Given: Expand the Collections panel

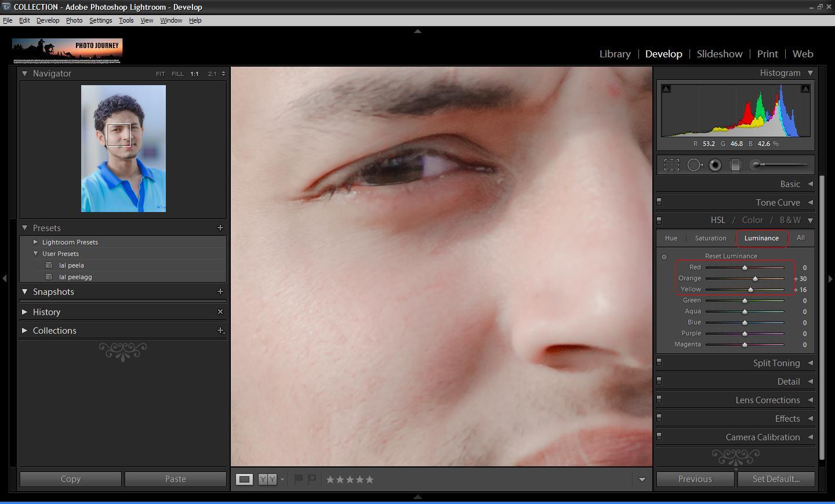Looking at the screenshot, I should tap(24, 330).
